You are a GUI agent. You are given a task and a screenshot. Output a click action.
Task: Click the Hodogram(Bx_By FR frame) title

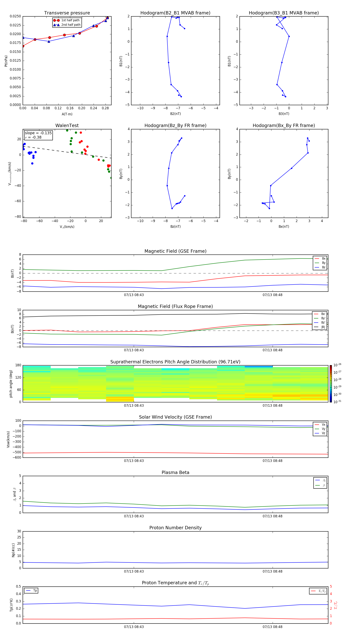pyautogui.click(x=284, y=125)
